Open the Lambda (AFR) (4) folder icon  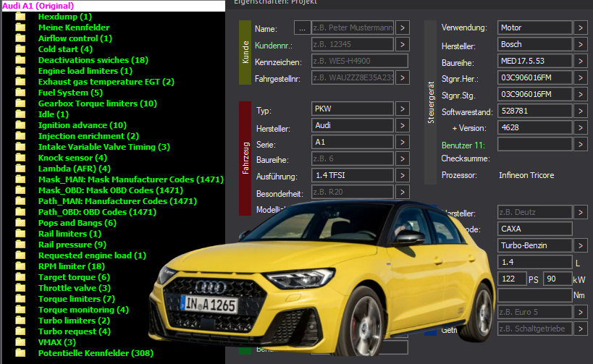click(x=20, y=169)
